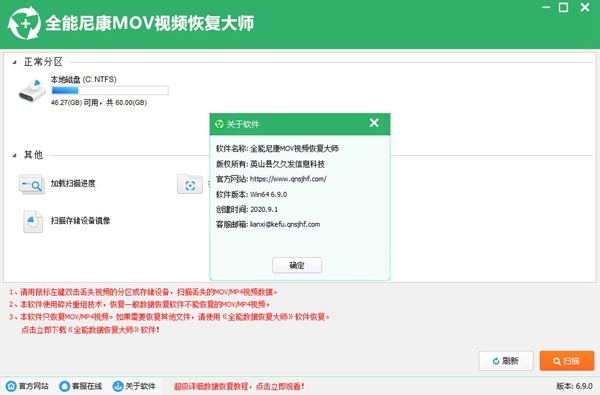Close the main application window

pos(585,7)
